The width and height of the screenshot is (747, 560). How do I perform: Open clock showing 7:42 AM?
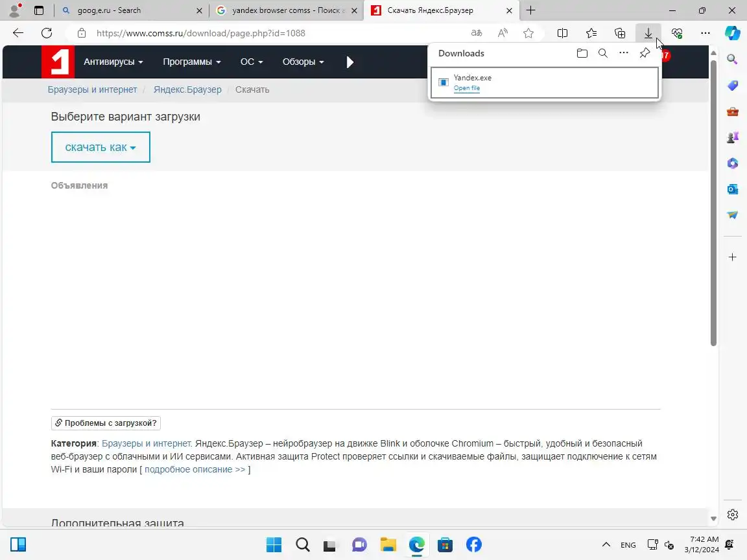click(x=701, y=544)
